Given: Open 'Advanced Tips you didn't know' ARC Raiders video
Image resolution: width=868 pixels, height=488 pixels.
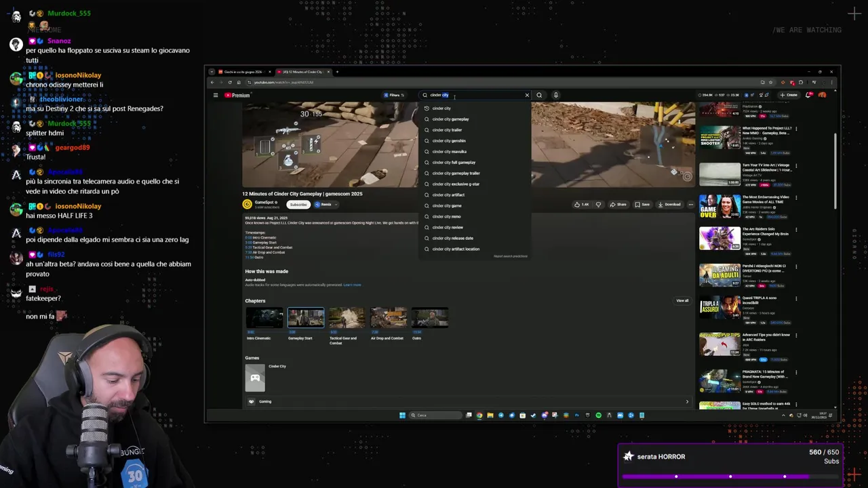Looking at the screenshot, I should tap(719, 344).
